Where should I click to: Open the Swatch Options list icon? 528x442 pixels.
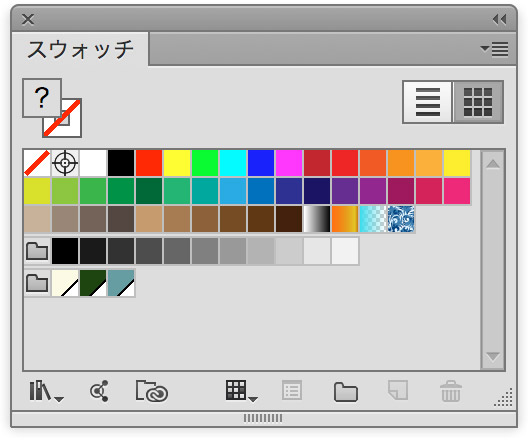point(292,390)
